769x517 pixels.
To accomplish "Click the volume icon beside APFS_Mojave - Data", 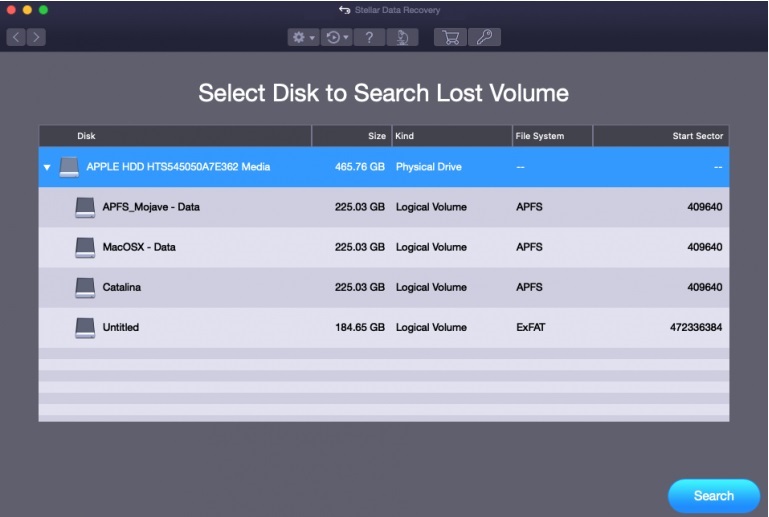I will pyautogui.click(x=85, y=207).
